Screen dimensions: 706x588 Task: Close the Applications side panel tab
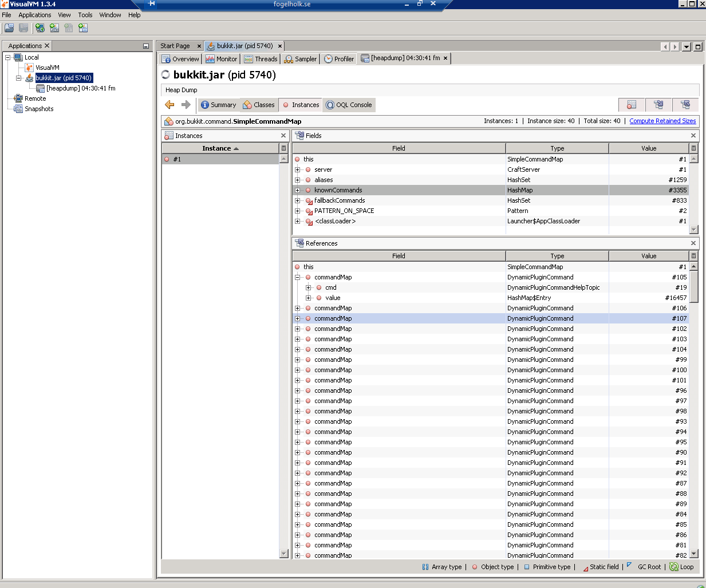point(47,46)
